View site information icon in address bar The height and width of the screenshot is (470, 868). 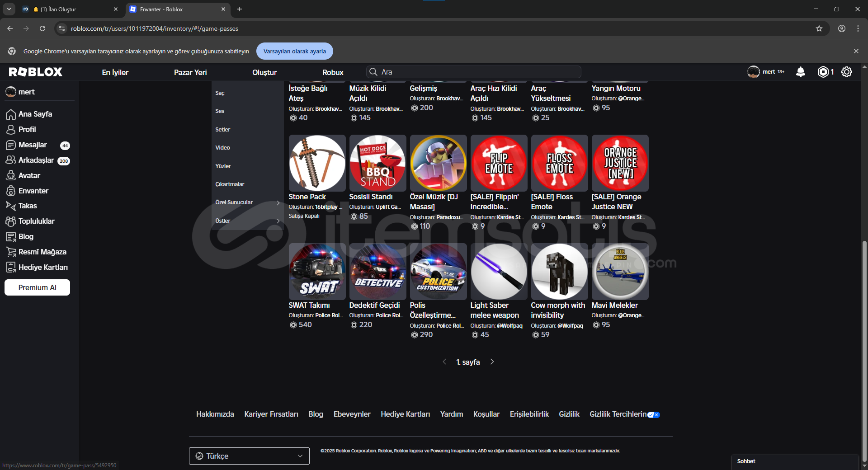[62, 28]
